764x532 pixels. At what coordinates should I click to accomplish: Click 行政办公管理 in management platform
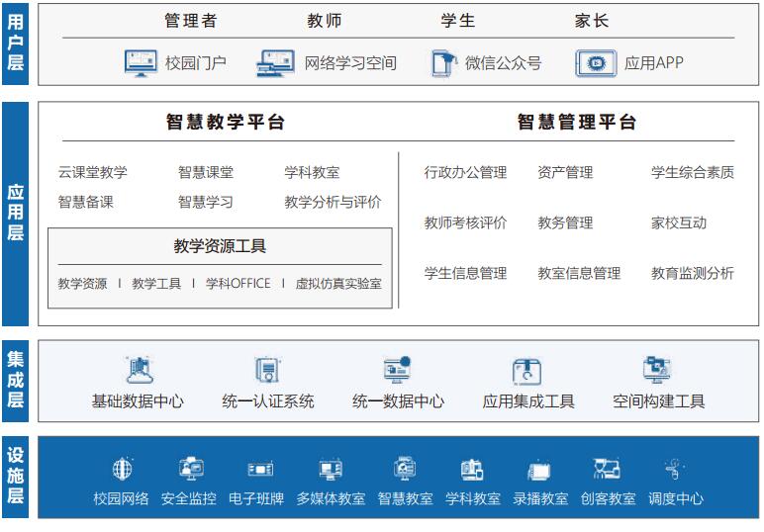click(x=465, y=173)
